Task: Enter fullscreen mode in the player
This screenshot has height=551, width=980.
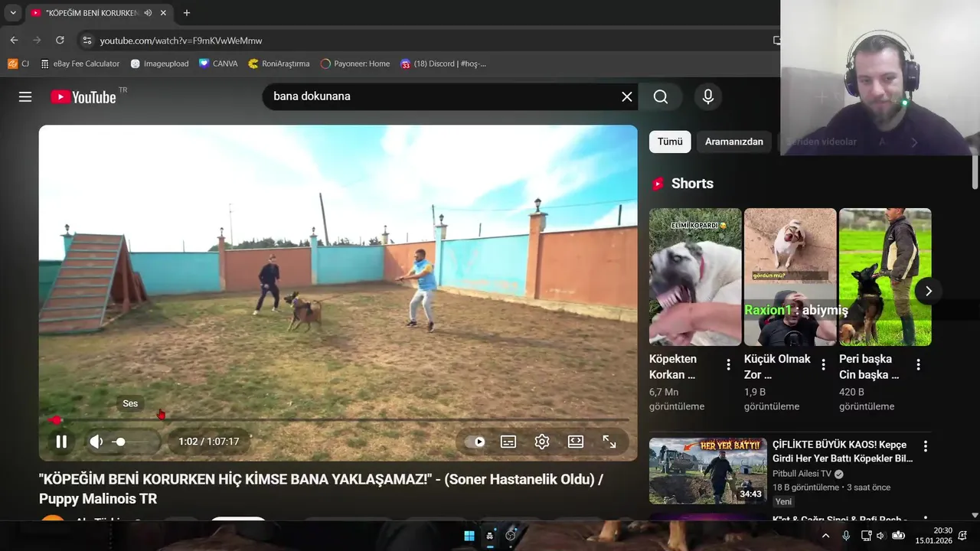Action: point(609,442)
